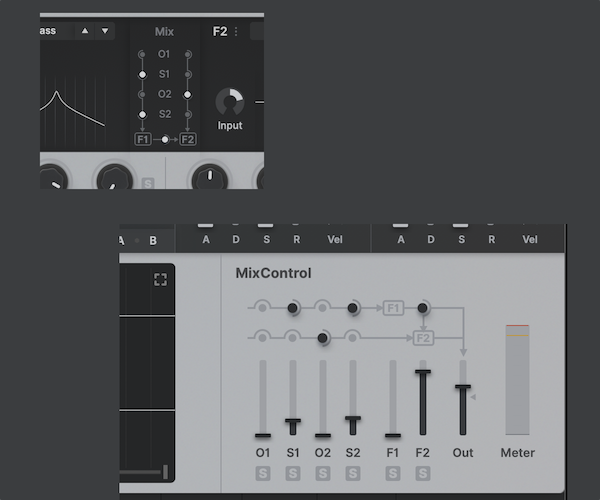This screenshot has width=600, height=500.
Task: Click the O1 level fader handle
Action: tap(263, 435)
